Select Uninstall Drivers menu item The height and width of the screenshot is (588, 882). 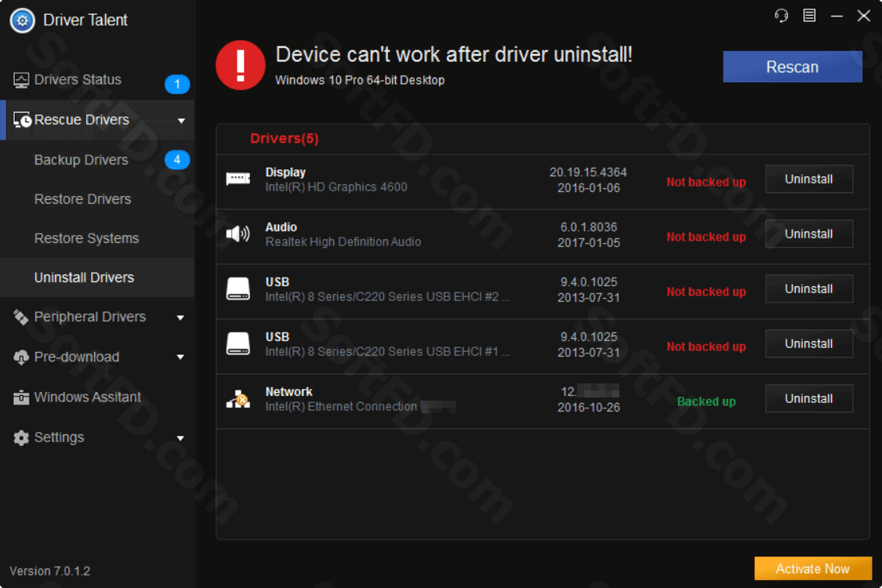click(x=97, y=278)
